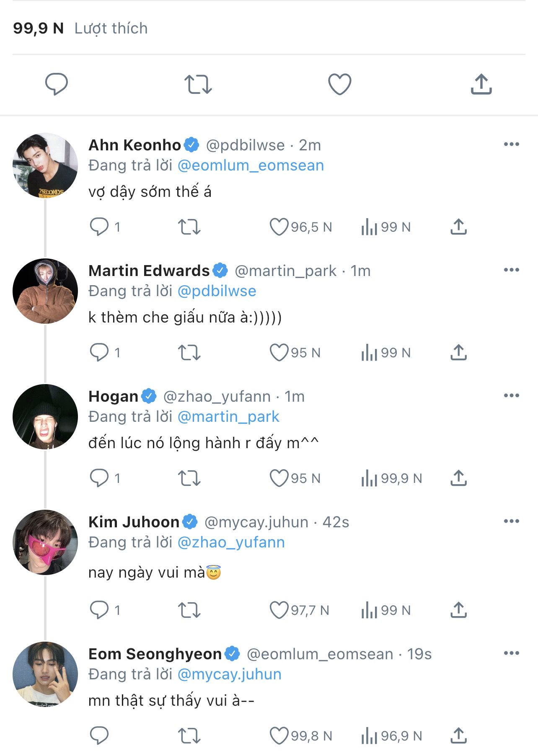Retweet the main tweet
The height and width of the screenshot is (756, 538).
point(198,84)
